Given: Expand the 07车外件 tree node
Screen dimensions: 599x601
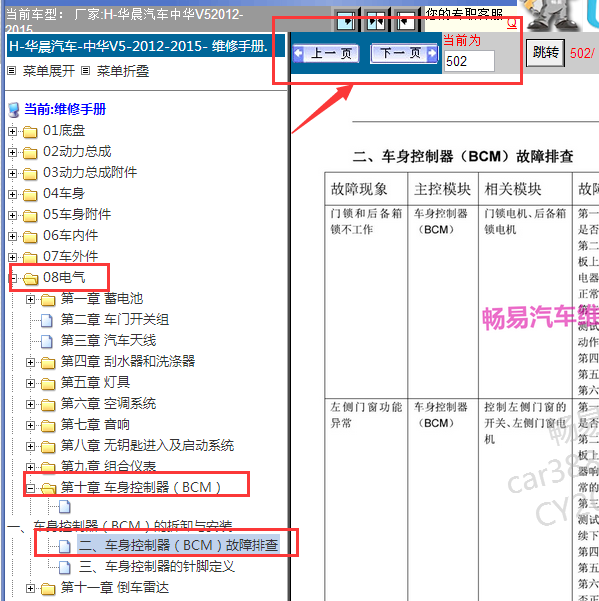Looking at the screenshot, I should (12, 257).
